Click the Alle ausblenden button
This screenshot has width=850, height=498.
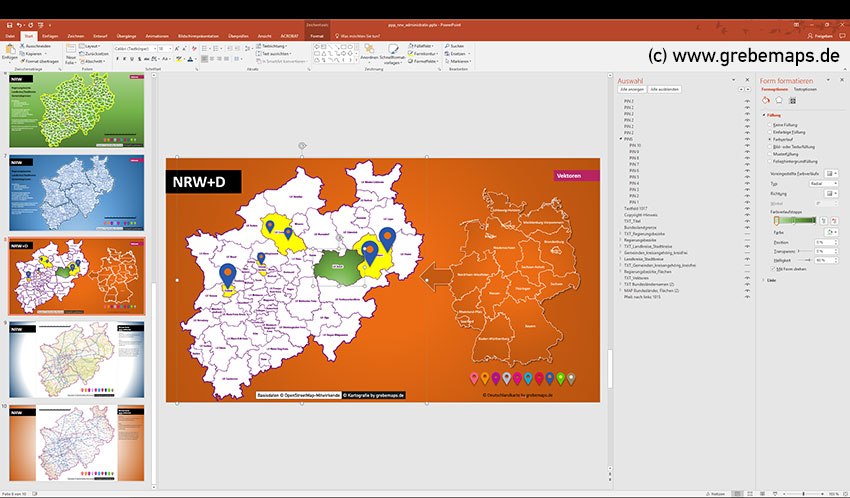(665, 88)
